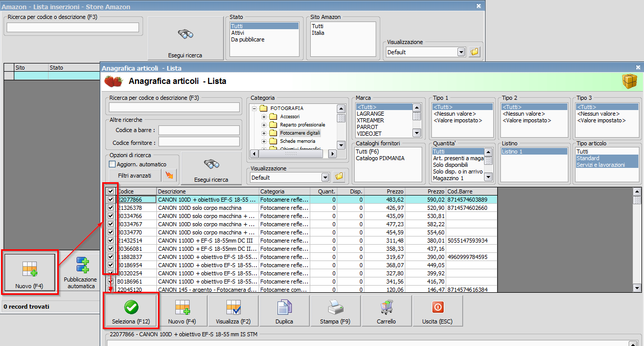
Task: Close the Anagrafica articoli window
Action: tap(638, 67)
